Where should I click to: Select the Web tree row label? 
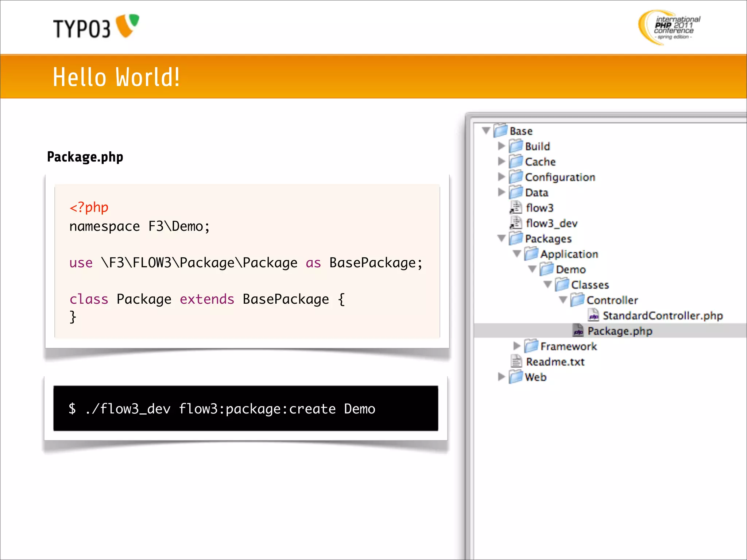(x=535, y=377)
